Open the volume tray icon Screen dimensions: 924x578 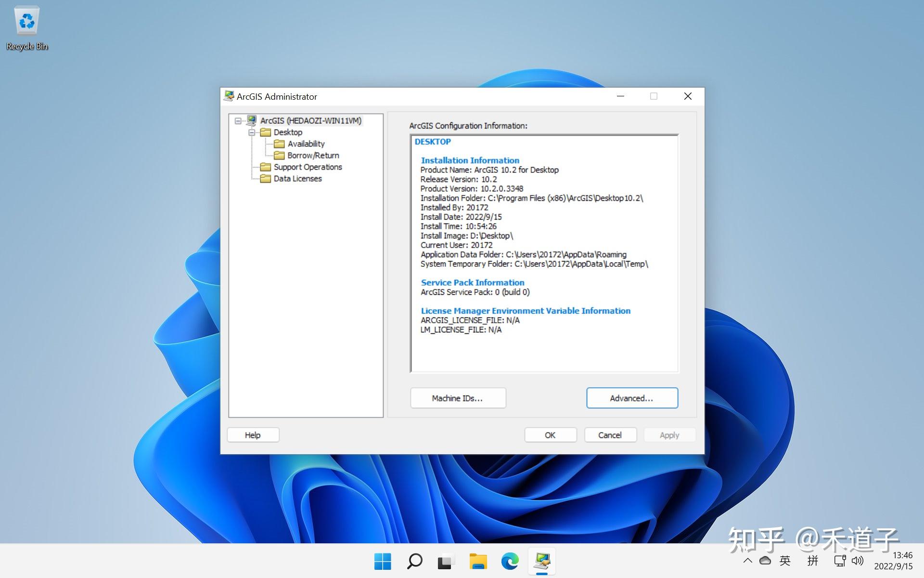(x=858, y=561)
